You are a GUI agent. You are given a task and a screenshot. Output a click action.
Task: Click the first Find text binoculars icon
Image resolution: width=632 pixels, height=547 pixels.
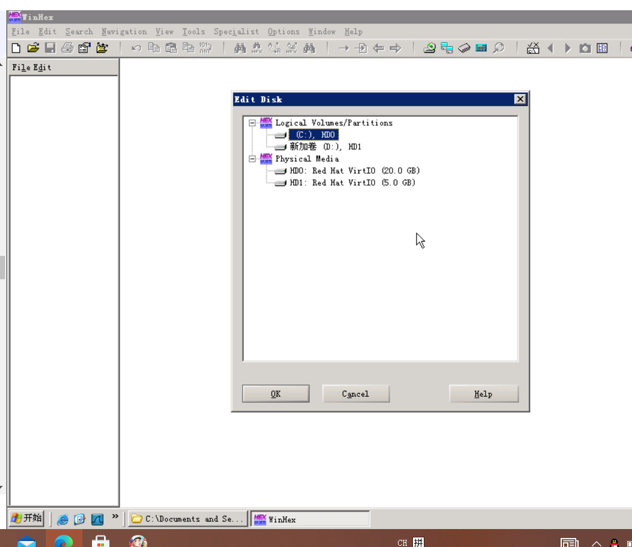240,48
